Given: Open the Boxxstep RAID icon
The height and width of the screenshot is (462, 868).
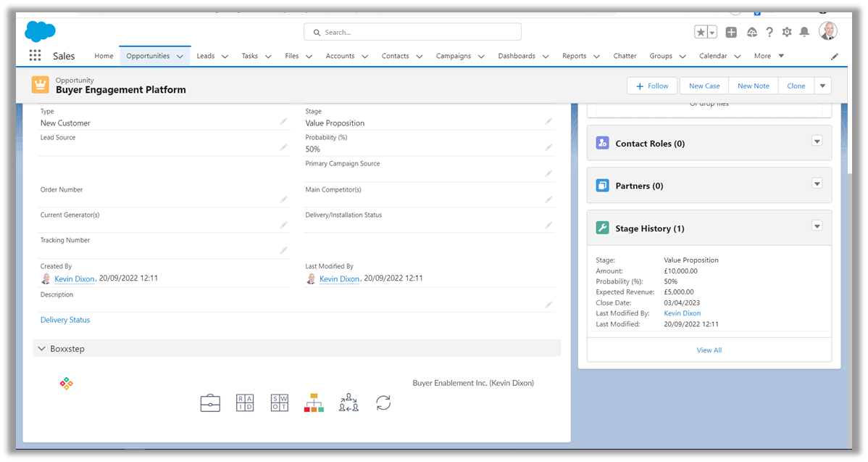Looking at the screenshot, I should click(x=245, y=403).
